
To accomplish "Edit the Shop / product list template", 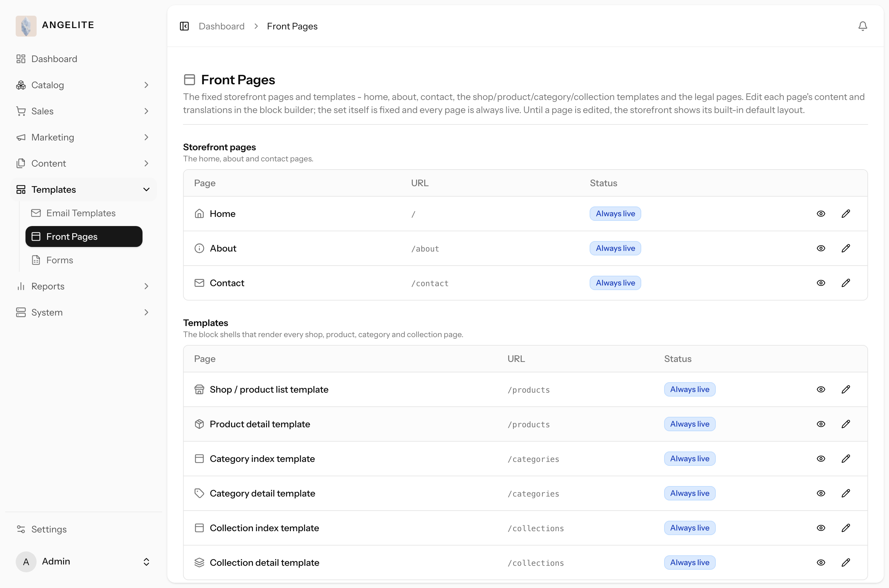I will (846, 389).
